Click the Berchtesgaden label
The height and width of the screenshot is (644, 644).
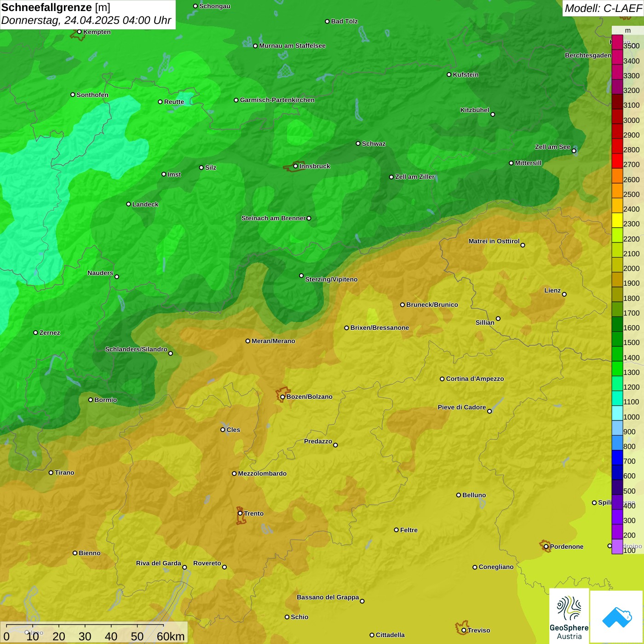pos(588,56)
